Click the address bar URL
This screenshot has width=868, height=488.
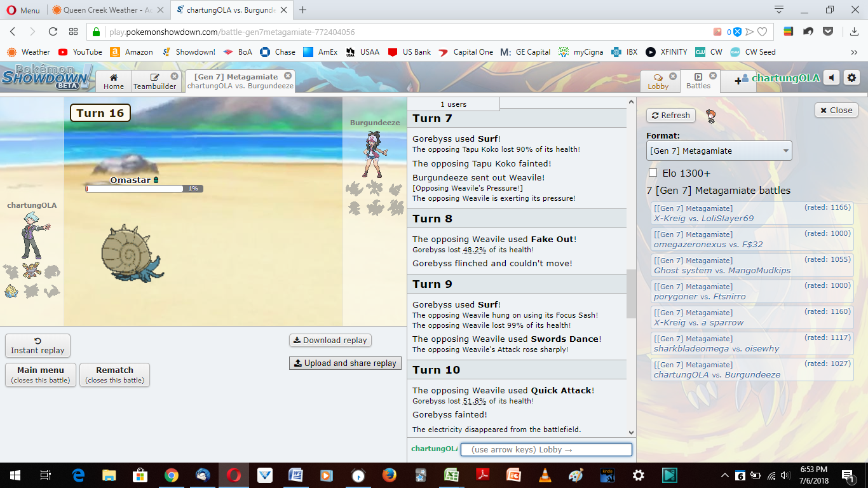[x=232, y=32]
